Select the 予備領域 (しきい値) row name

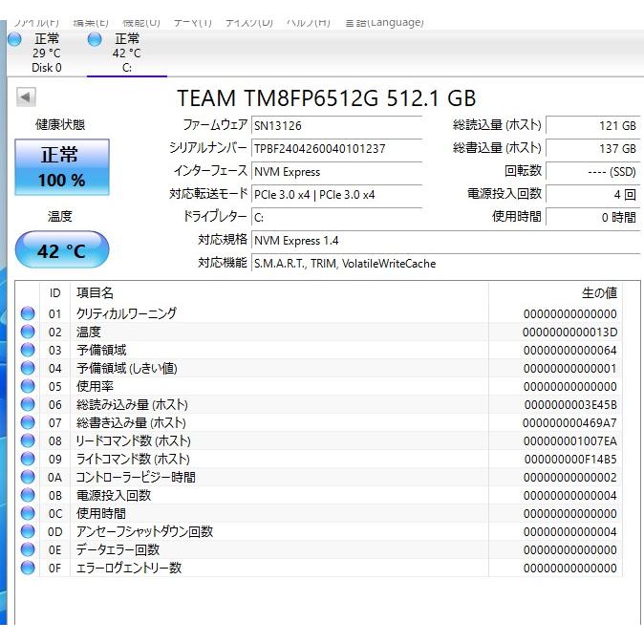coord(127,368)
